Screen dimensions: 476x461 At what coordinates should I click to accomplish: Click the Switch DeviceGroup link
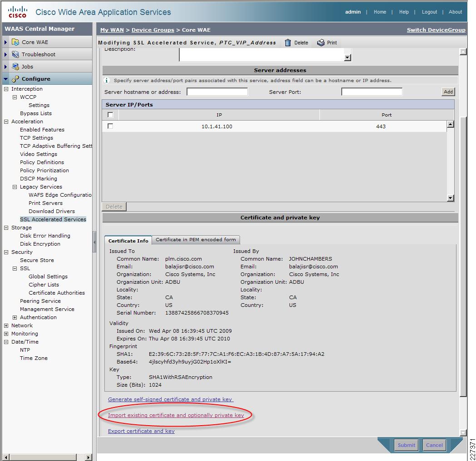436,30
